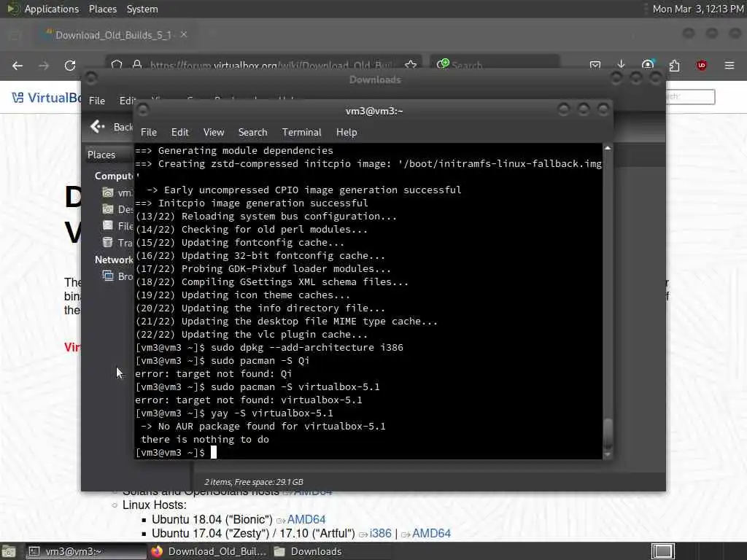Switch to Firefox Download_Old_Buil taskbar button
The image size is (747, 560).
pyautogui.click(x=209, y=551)
